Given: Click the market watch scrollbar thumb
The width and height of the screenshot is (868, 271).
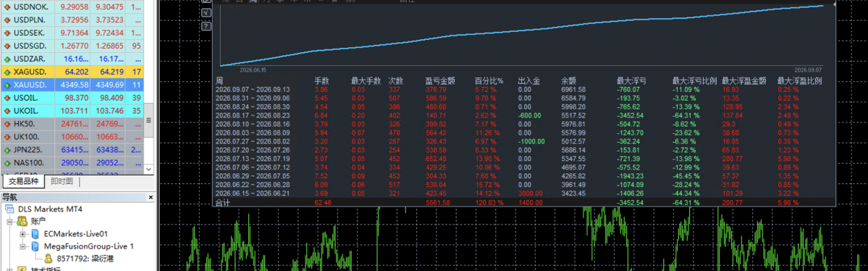Looking at the screenshot, I should [x=148, y=120].
